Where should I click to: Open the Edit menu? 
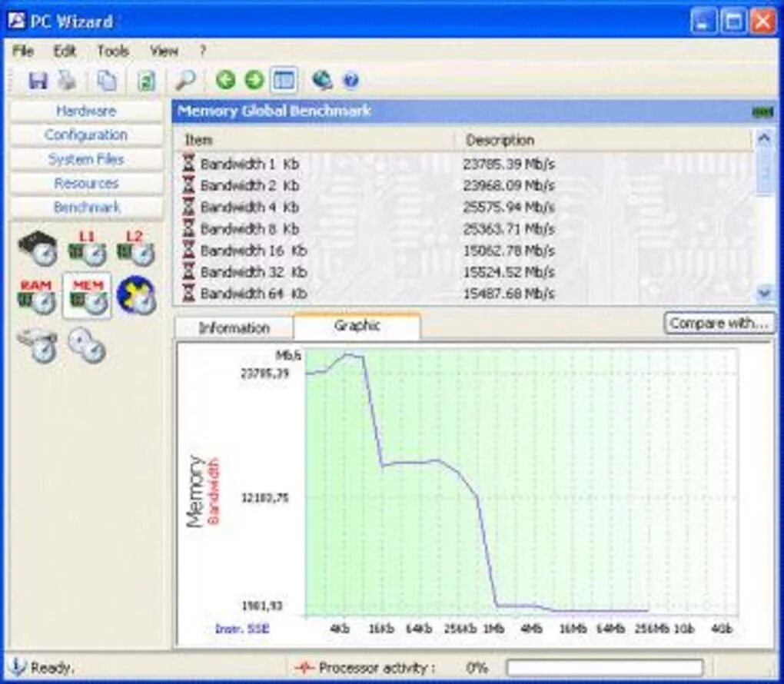pyautogui.click(x=65, y=51)
